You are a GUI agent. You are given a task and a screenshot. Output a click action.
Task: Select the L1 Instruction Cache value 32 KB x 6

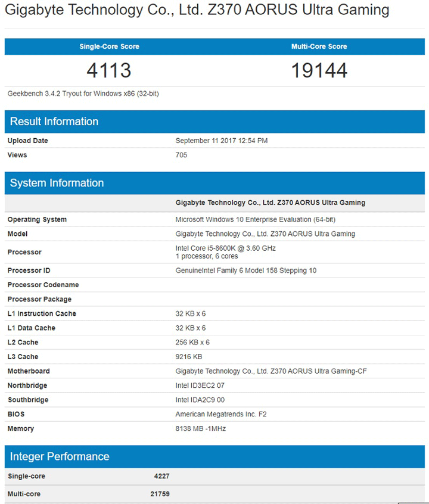tap(191, 313)
